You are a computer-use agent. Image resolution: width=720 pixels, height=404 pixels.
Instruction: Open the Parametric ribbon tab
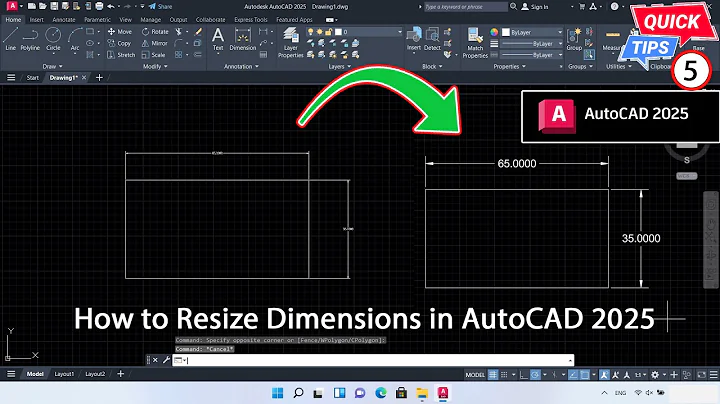click(x=97, y=20)
